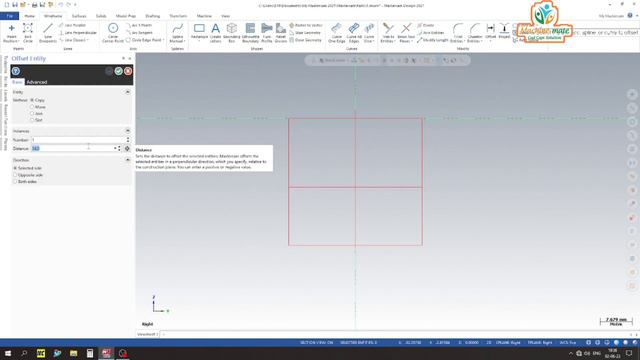Image resolution: width=640 pixels, height=360 pixels.
Task: Collapse the Direction section
Action: [128, 160]
